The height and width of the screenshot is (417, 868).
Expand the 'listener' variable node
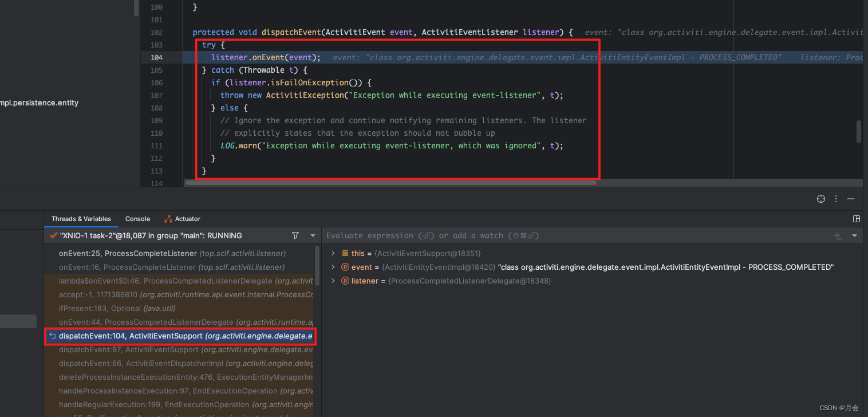[x=333, y=281]
